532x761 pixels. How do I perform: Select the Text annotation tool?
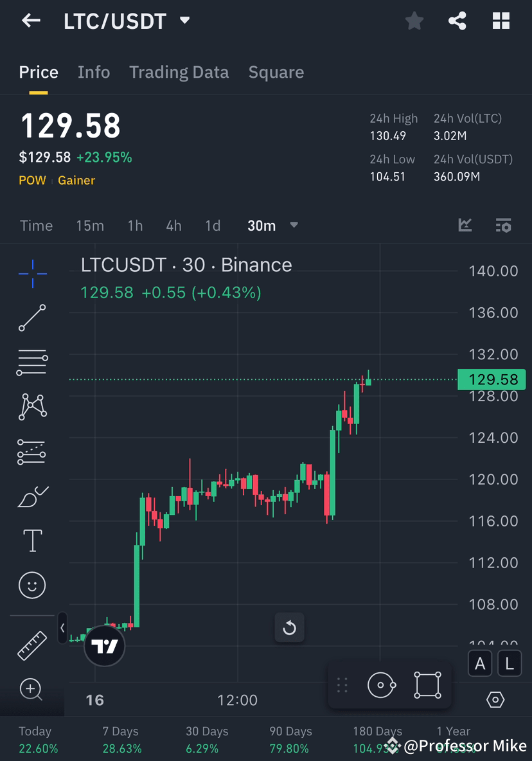(x=32, y=541)
